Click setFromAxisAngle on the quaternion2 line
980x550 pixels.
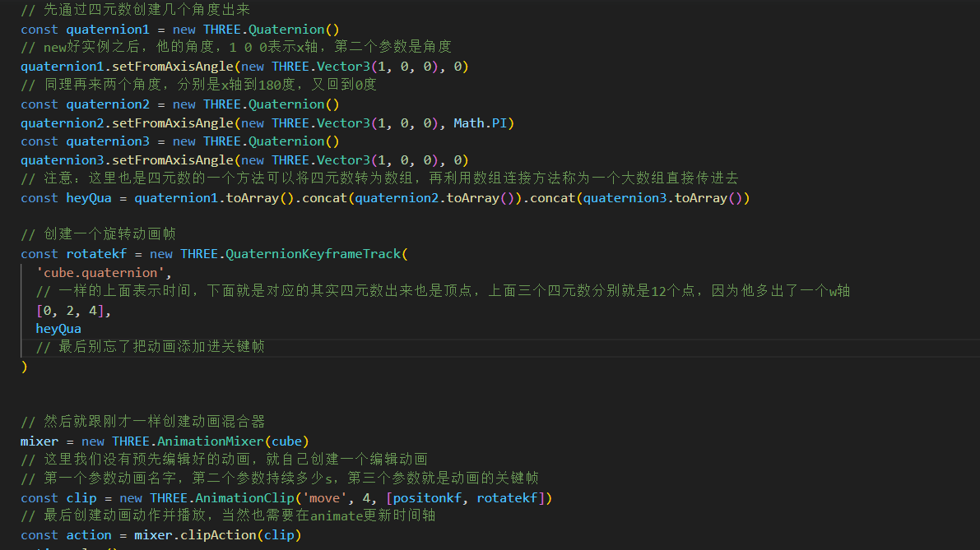[173, 123]
